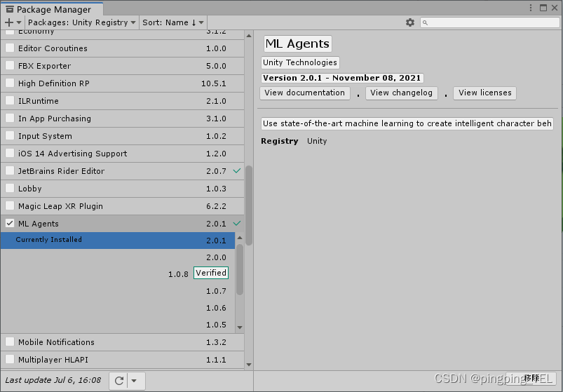Click the add package plus icon
The width and height of the screenshot is (563, 392).
click(9, 22)
